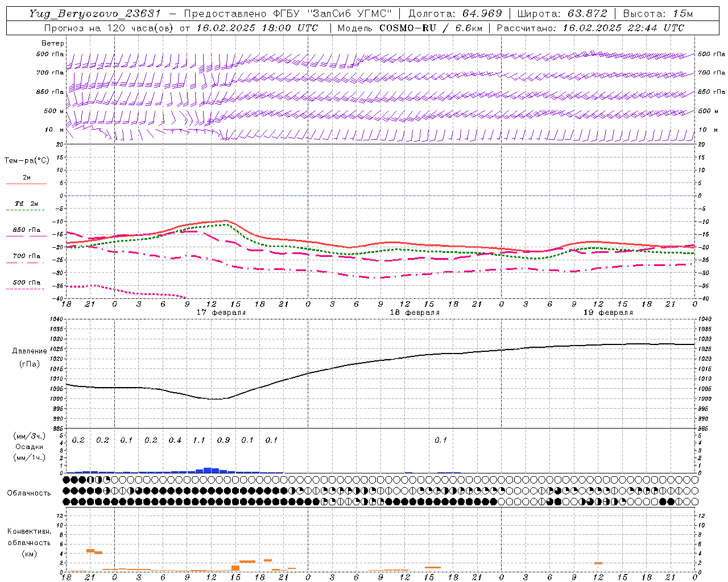Click the (гПа) unit under Давление

point(29,364)
